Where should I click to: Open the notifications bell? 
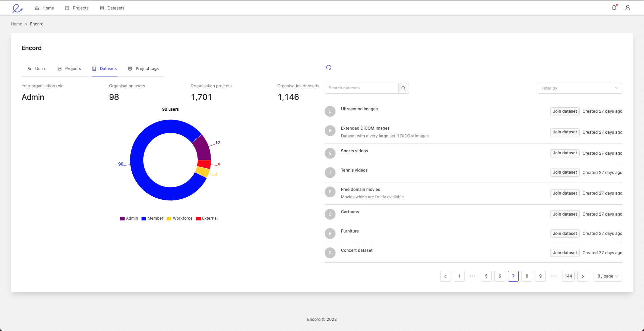pos(614,7)
